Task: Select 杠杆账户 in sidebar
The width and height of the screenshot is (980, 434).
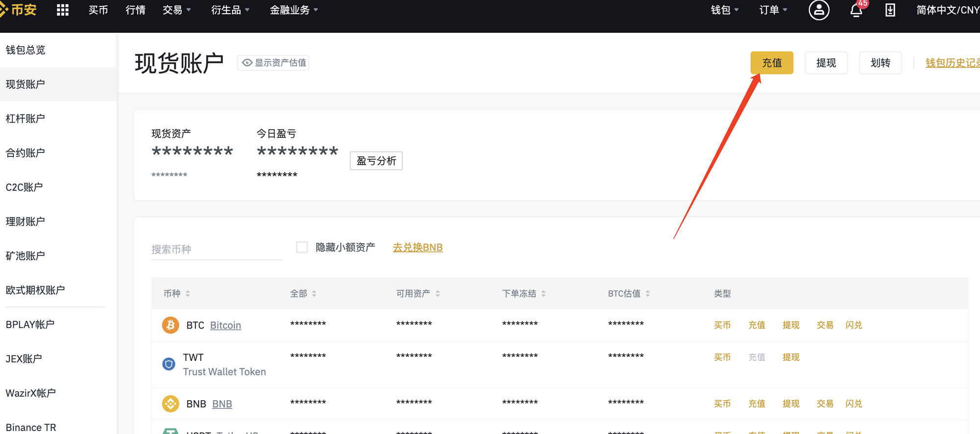Action: [x=58, y=119]
